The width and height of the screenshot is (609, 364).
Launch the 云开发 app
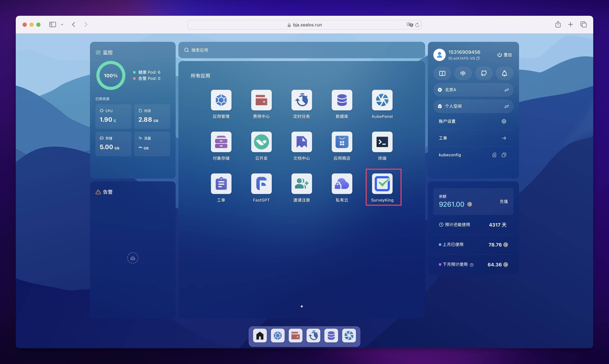pyautogui.click(x=261, y=142)
